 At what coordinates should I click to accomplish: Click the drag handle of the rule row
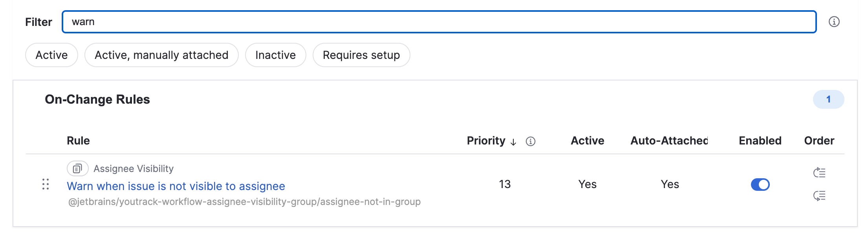(46, 184)
